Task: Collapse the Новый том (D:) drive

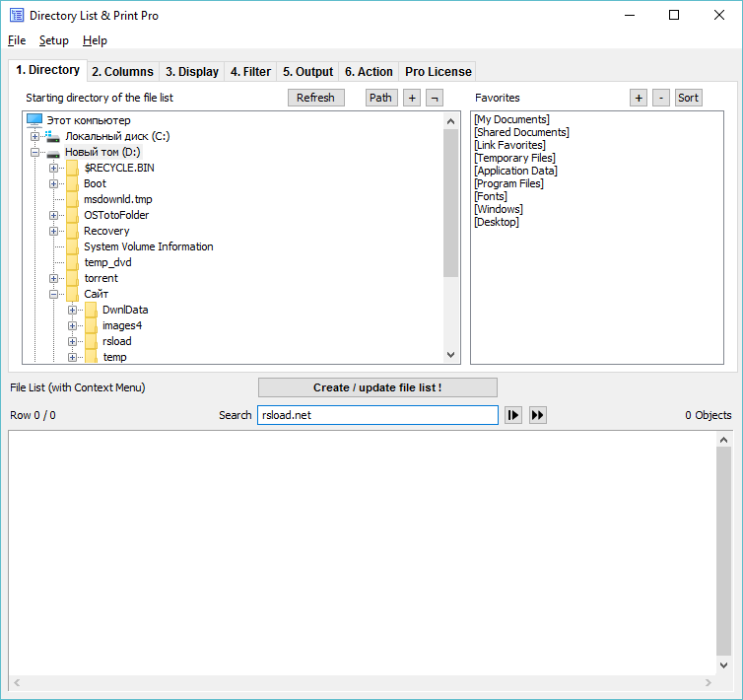Action: 35,152
